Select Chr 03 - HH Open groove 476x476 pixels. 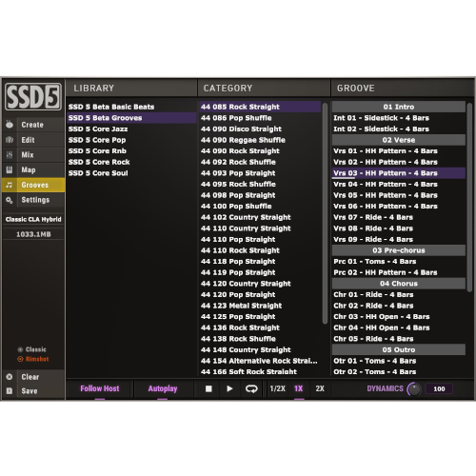[399, 317]
